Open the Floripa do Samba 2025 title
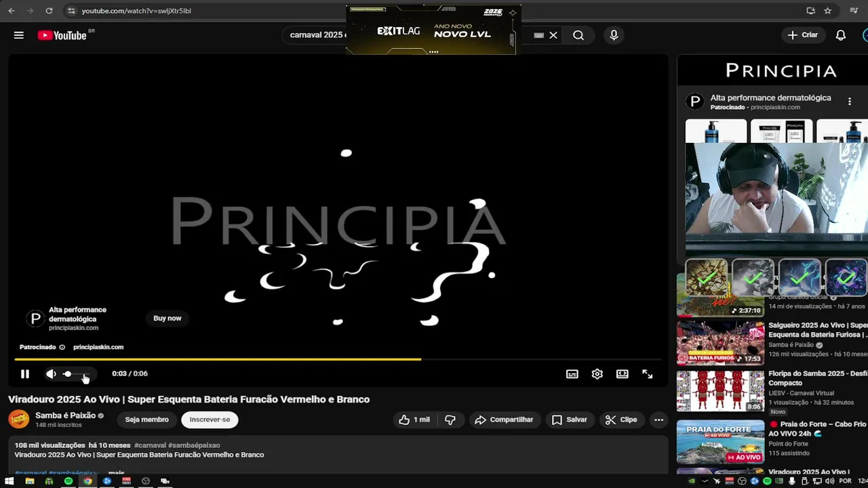The width and height of the screenshot is (868, 488). [818, 378]
